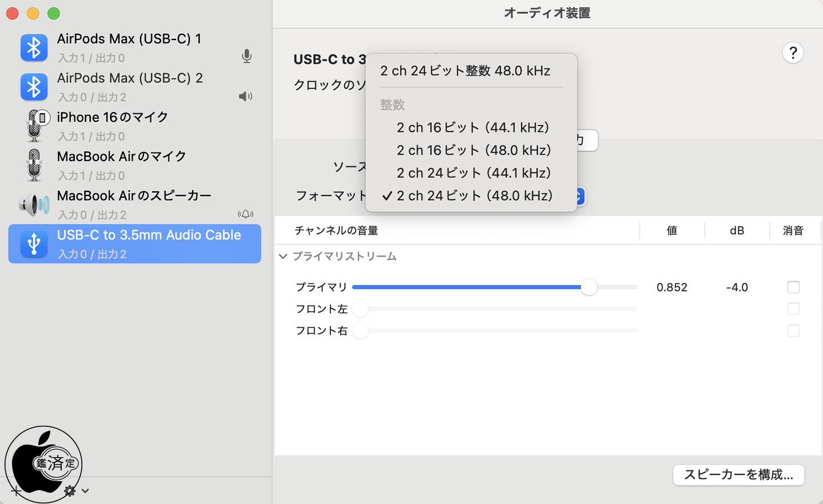Click the 0.852 value field

672,287
